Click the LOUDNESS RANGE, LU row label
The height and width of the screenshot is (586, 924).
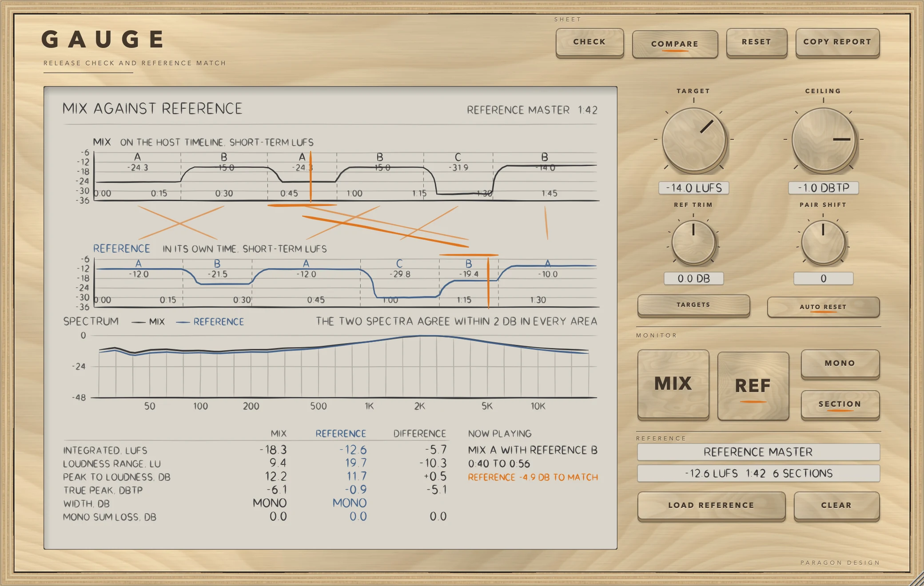tap(112, 464)
